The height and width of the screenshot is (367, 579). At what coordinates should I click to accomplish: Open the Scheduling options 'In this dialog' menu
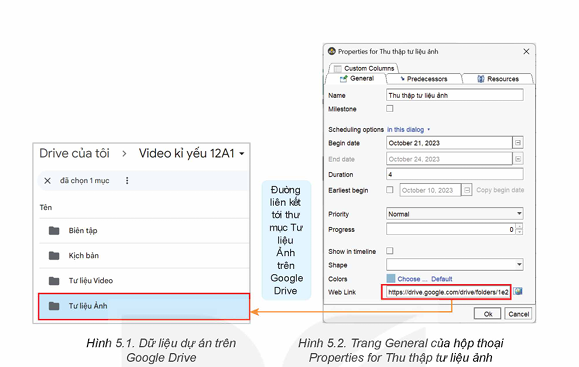[408, 130]
